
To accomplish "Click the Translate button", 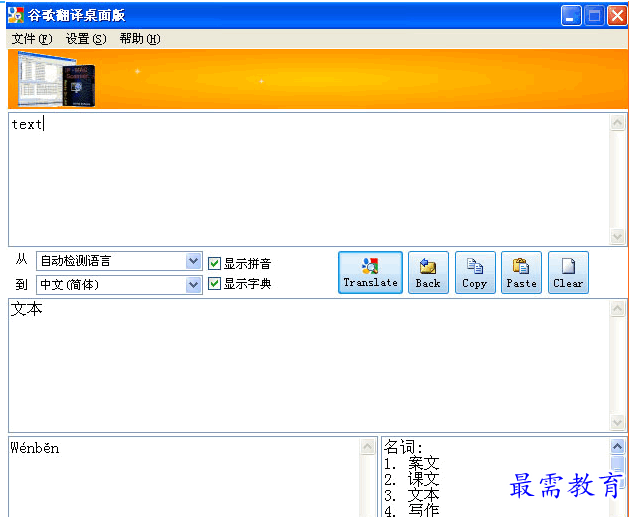I will pyautogui.click(x=370, y=272).
